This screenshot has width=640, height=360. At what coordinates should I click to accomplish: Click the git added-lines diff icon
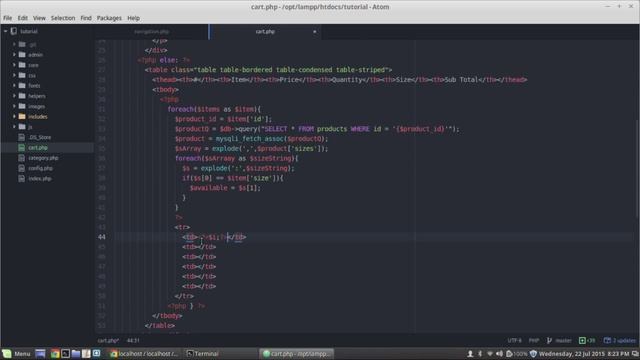pos(582,340)
